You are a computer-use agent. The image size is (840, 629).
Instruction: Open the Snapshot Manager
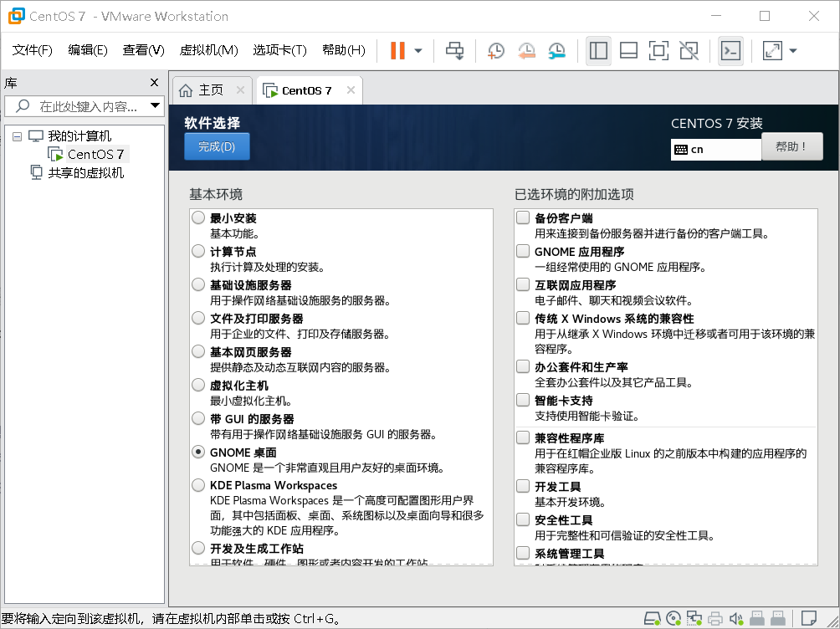coord(555,50)
